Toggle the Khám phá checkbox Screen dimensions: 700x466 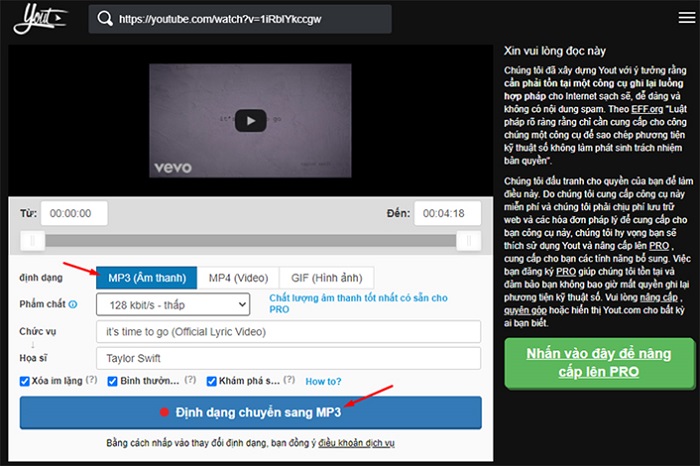pos(213,381)
